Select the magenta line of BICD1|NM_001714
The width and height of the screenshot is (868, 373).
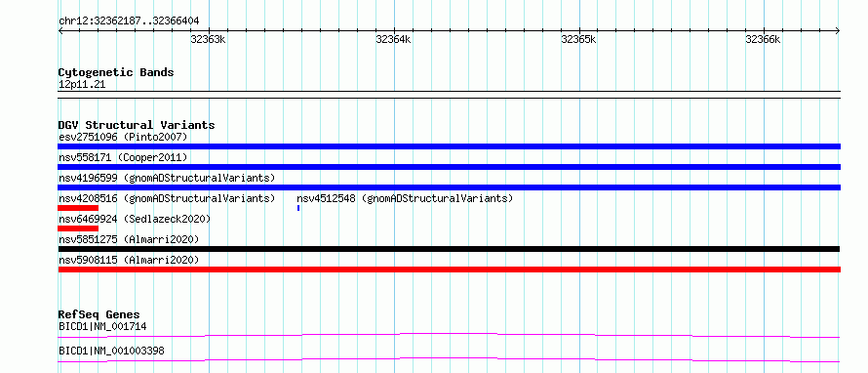click(449, 335)
